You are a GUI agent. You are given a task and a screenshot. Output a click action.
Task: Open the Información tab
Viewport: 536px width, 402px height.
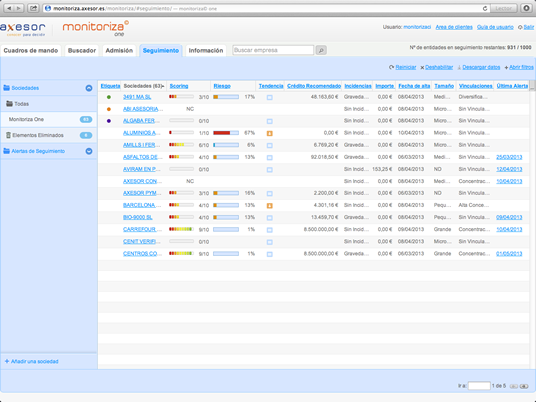pyautogui.click(x=206, y=51)
